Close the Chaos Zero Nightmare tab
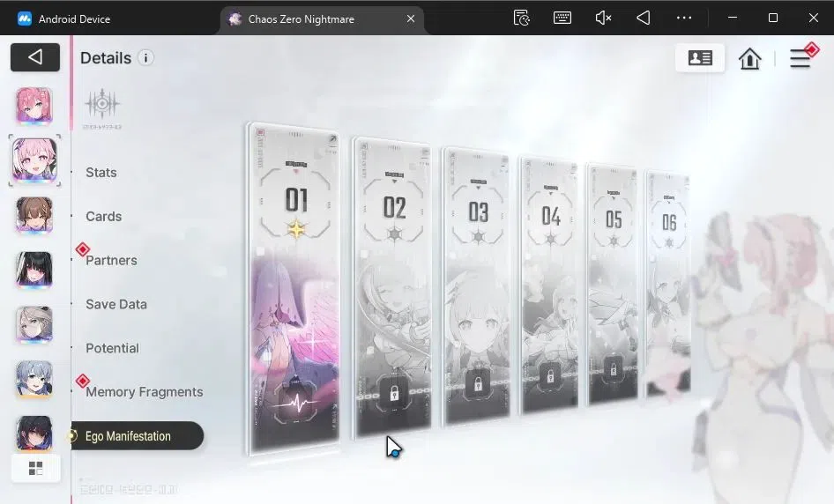The image size is (834, 504). pos(411,19)
